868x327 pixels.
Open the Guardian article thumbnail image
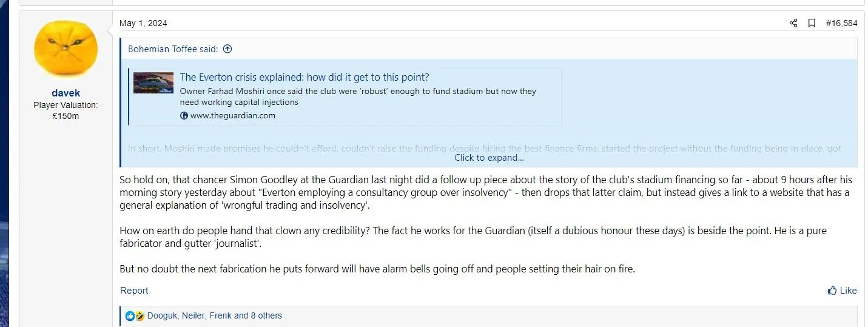point(153,83)
